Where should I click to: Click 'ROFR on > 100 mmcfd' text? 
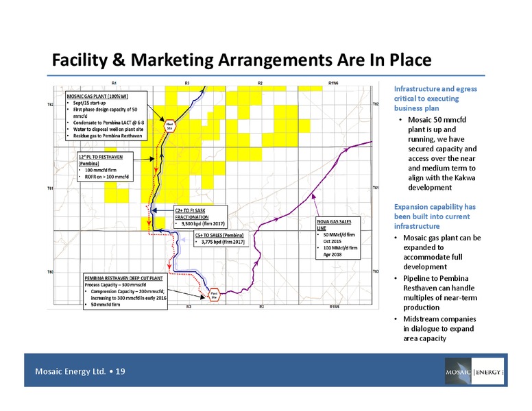pyautogui.click(x=106, y=177)
